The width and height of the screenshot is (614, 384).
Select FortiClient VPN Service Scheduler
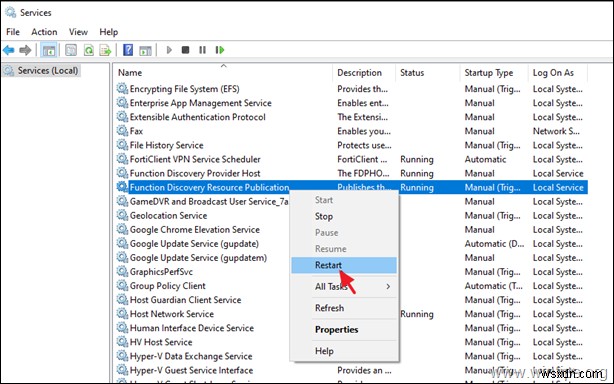[195, 159]
